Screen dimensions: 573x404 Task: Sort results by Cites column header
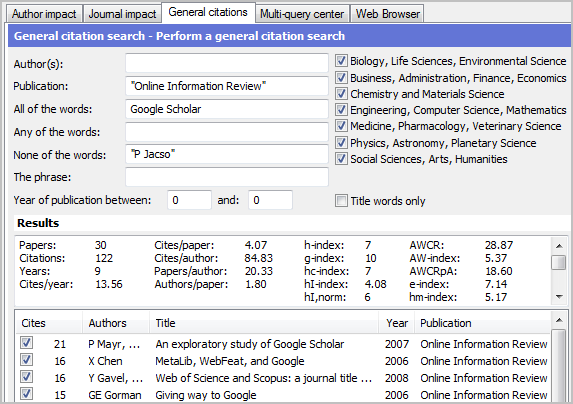coord(49,323)
